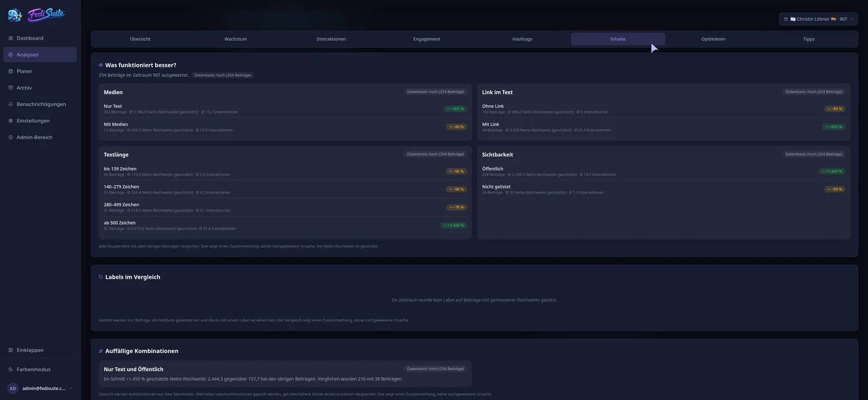Open the Admin-Bereich shield icon
The width and height of the screenshot is (868, 400).
click(x=11, y=137)
